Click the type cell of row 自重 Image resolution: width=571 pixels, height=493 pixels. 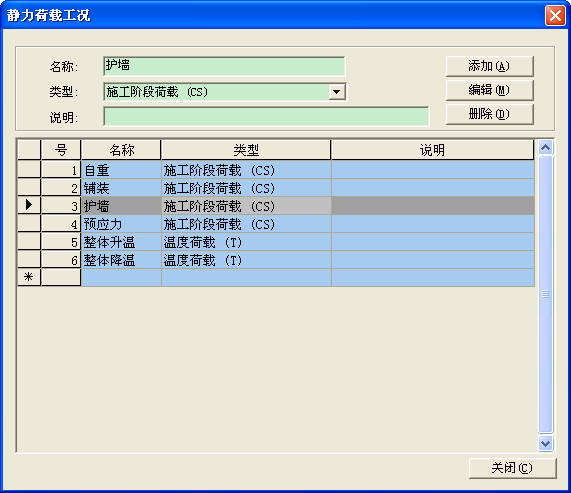tap(246, 170)
